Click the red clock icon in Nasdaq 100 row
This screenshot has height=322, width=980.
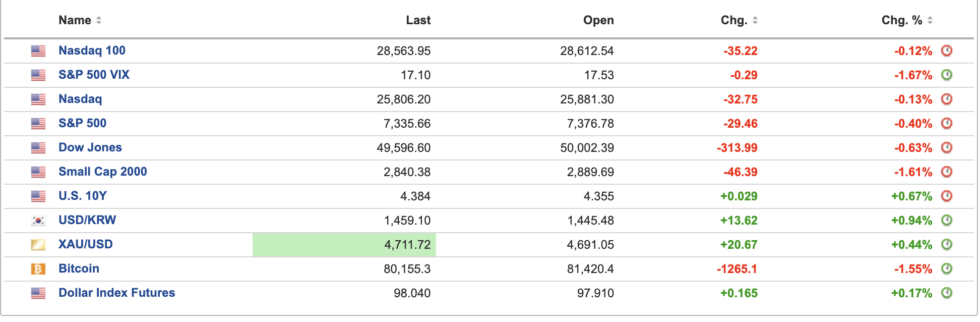pos(947,50)
